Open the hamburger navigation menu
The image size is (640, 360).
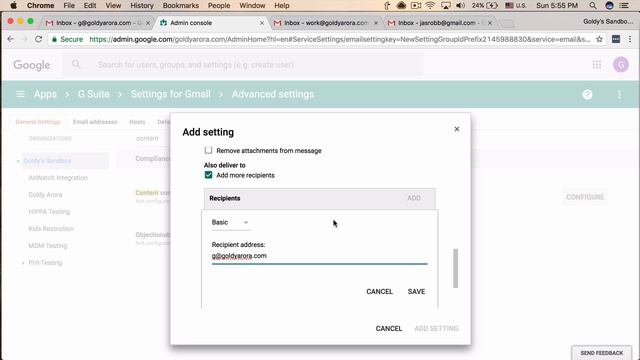tap(20, 94)
